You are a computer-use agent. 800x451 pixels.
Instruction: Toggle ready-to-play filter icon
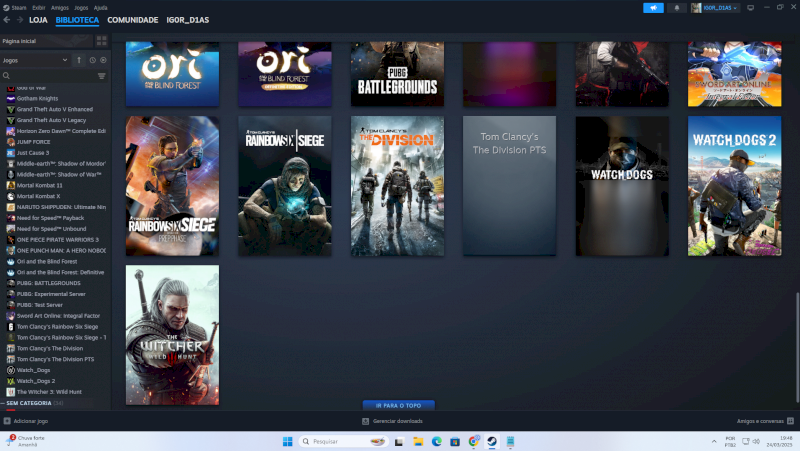tap(103, 60)
